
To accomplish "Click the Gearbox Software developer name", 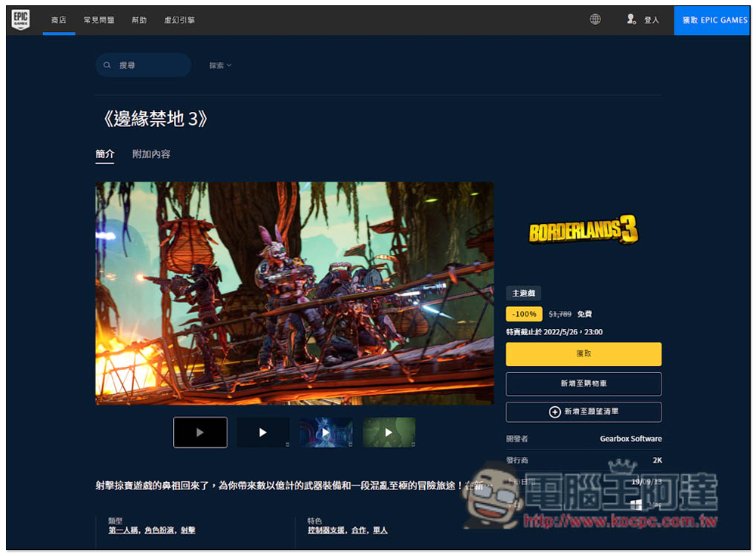I will coord(631,439).
